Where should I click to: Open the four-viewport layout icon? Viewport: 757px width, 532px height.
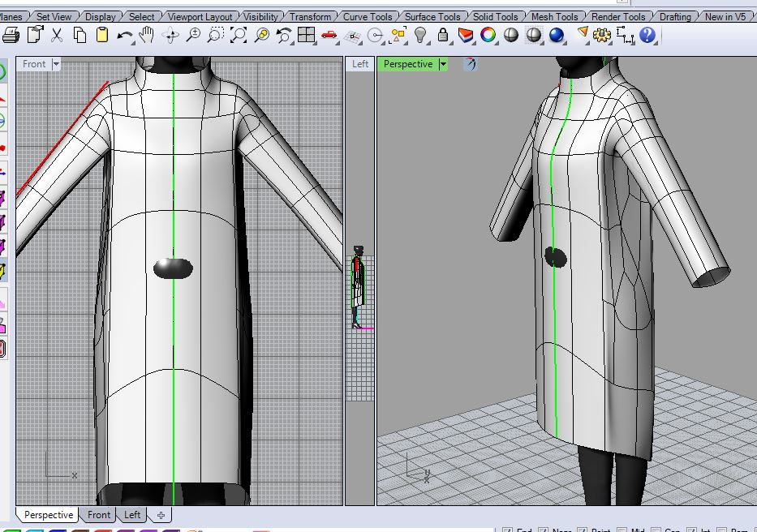[x=306, y=35]
